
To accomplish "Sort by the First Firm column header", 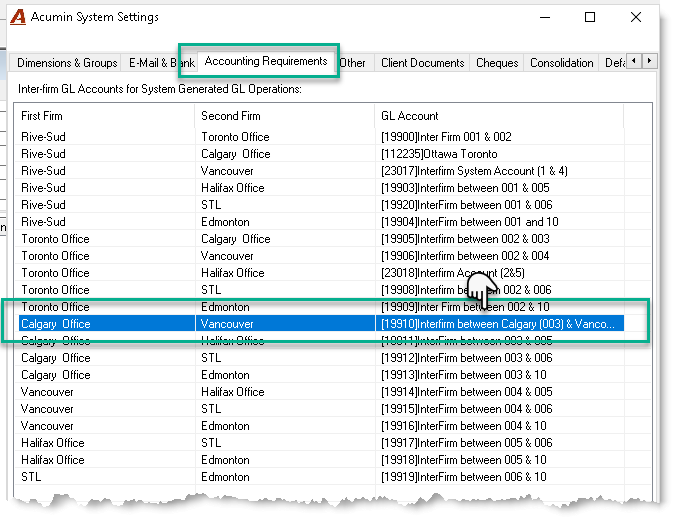I will pos(104,116).
